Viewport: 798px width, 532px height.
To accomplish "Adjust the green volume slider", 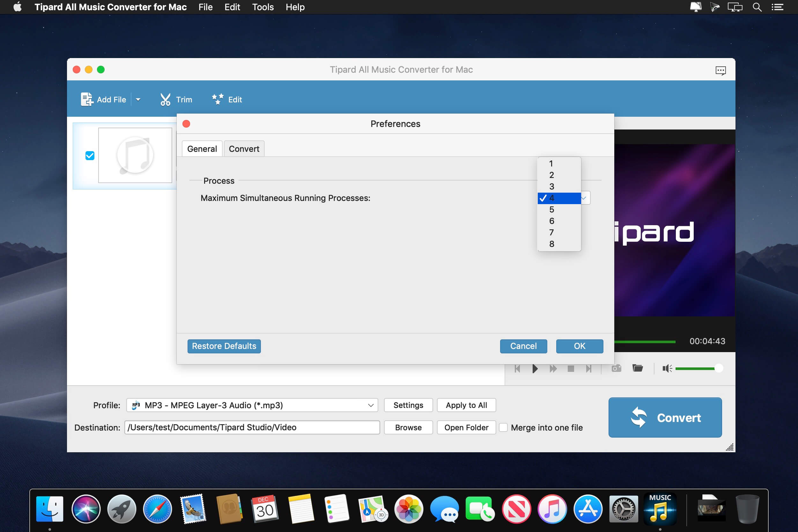I will 698,368.
